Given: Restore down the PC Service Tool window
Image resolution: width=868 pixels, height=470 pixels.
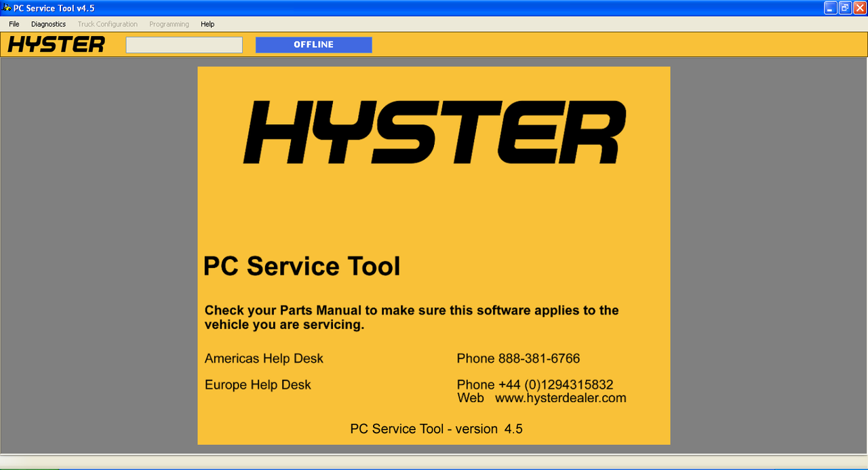Looking at the screenshot, I should point(845,8).
